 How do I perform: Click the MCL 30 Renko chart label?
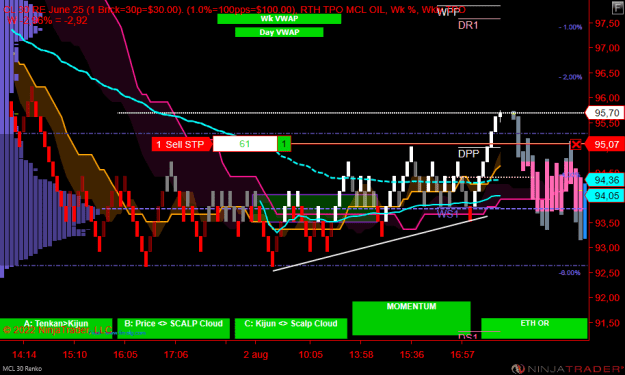coord(22,369)
